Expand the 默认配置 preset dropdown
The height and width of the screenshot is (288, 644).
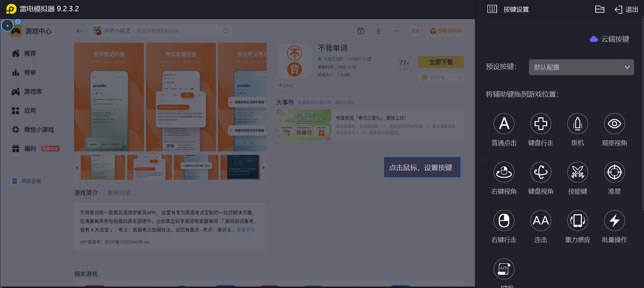582,67
